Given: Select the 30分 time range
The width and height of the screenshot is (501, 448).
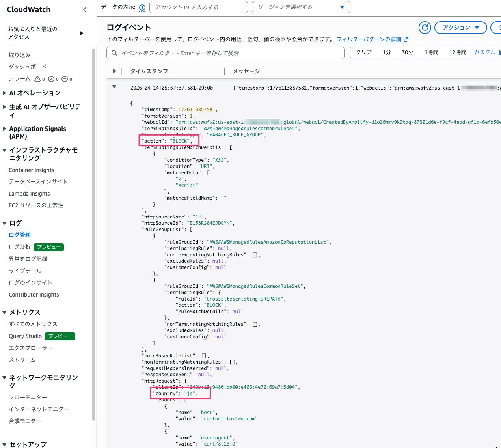Looking at the screenshot, I should tap(408, 52).
